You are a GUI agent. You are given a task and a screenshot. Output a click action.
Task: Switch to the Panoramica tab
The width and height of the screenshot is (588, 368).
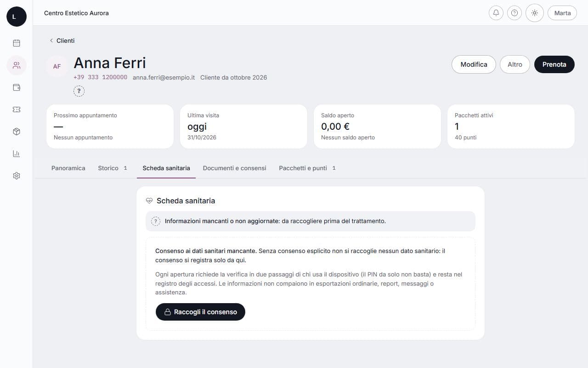tap(68, 168)
